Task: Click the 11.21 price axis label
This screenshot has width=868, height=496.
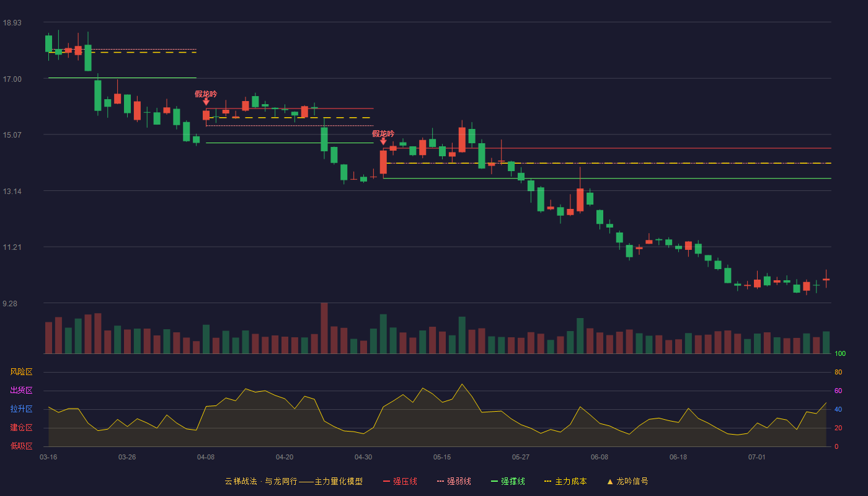Action: tap(12, 247)
